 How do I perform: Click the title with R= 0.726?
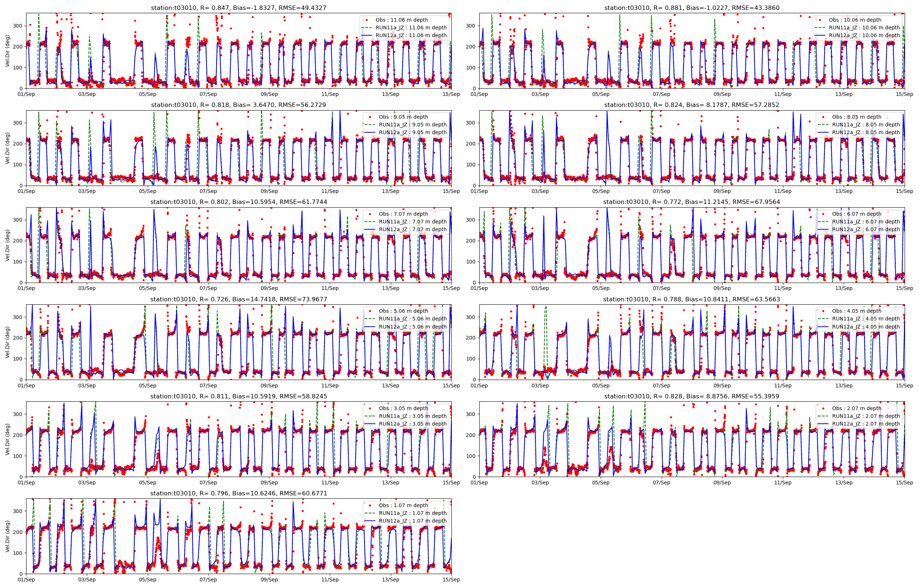[239, 300]
